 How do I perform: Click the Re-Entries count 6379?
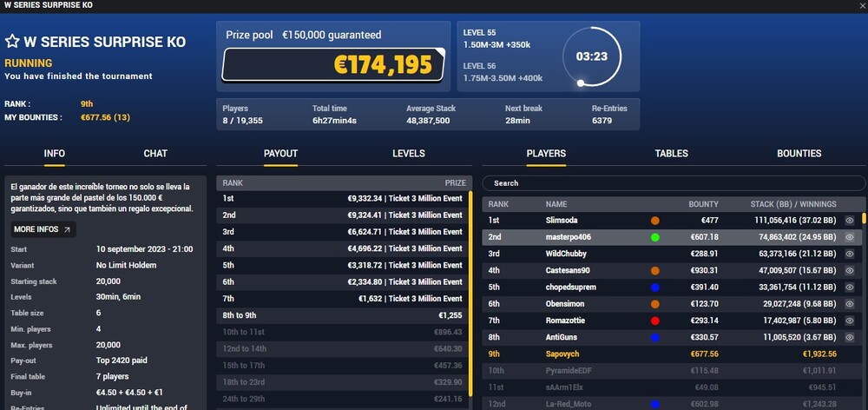602,120
